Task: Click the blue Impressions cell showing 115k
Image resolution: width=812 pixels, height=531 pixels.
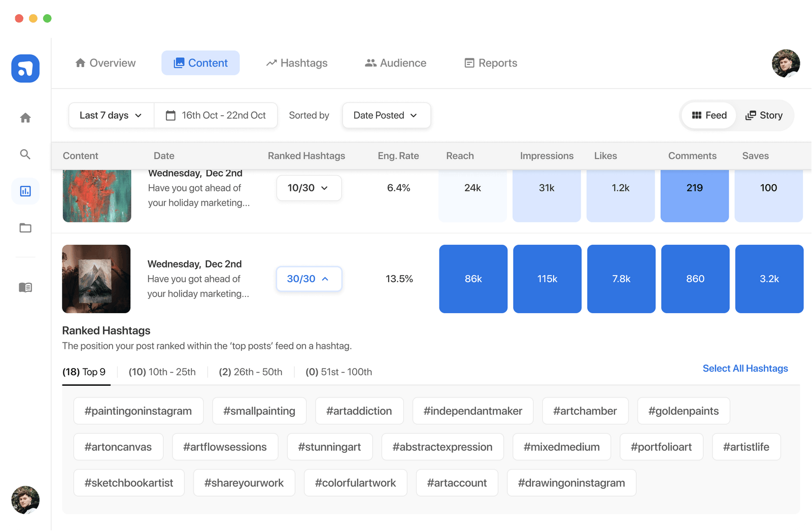Action: coord(547,279)
